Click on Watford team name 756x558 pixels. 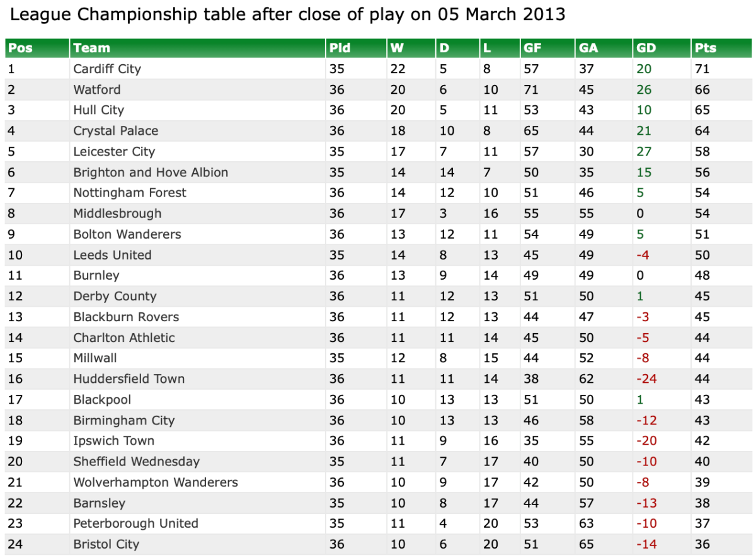point(97,89)
